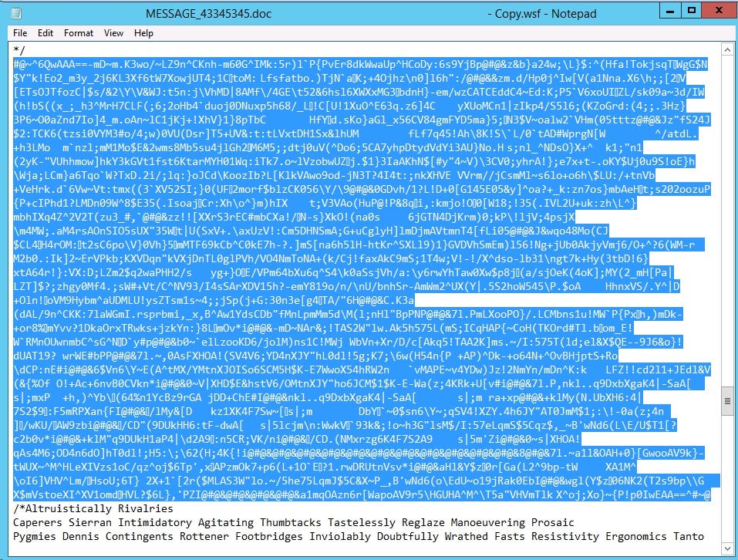Open the File menu
Screen dimensions: 738x560
pos(20,32)
